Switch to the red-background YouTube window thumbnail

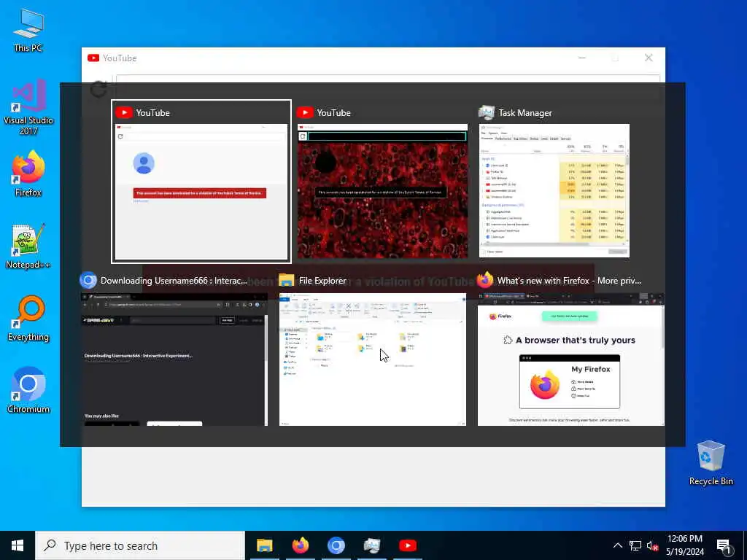pos(382,191)
